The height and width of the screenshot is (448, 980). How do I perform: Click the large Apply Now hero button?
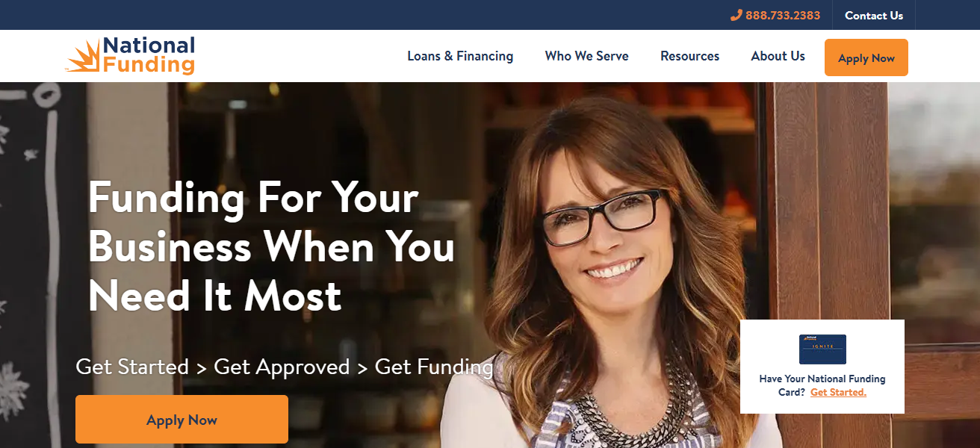click(182, 420)
